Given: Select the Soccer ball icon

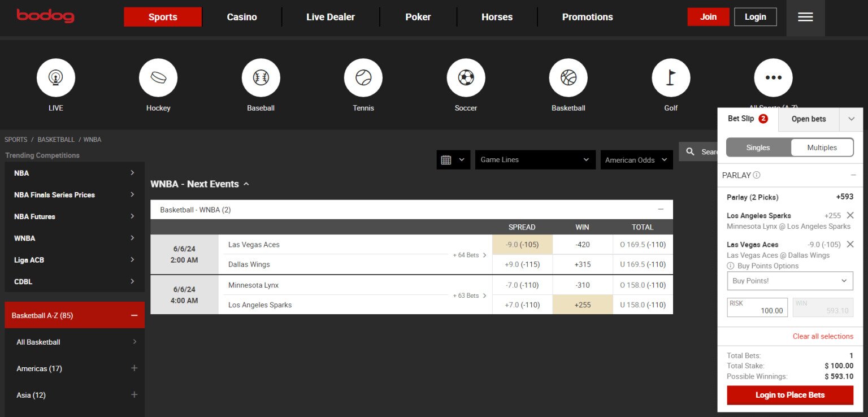Looking at the screenshot, I should coord(466,78).
